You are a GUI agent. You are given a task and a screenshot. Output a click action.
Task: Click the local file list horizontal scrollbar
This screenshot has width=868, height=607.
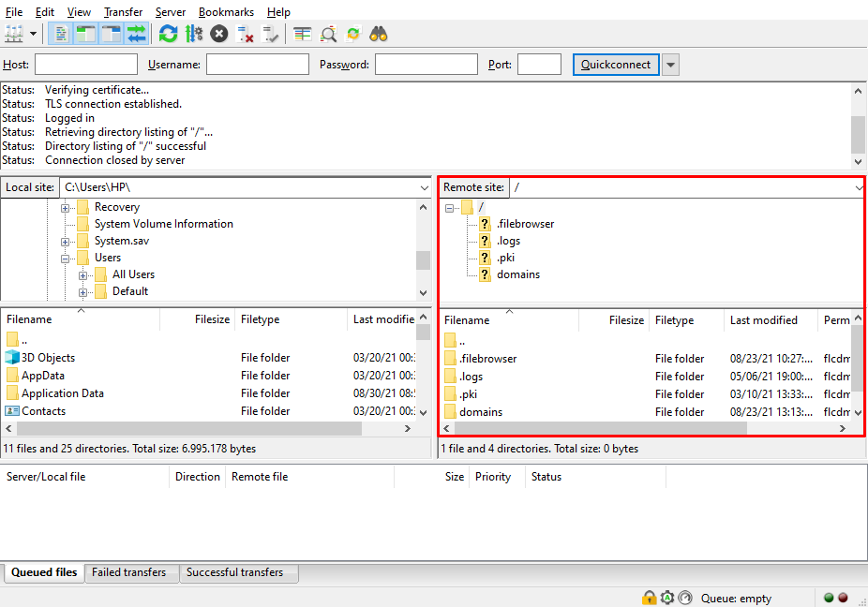pyautogui.click(x=187, y=428)
